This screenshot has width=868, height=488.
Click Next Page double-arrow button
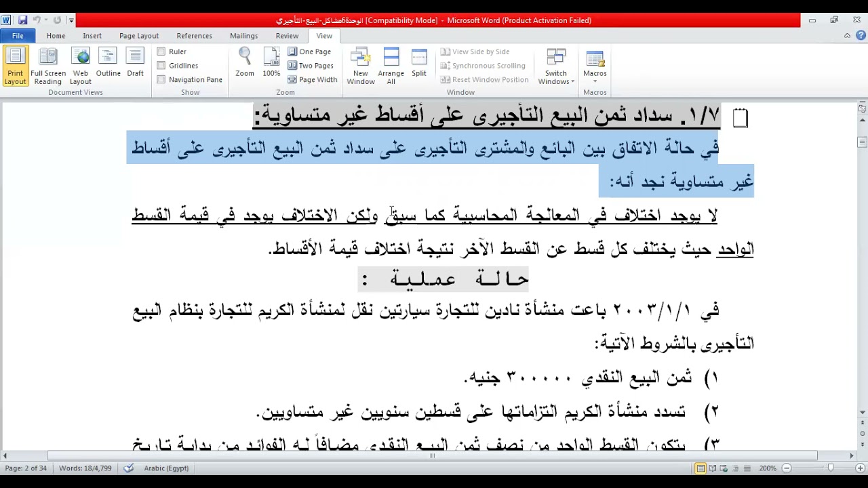tap(862, 443)
